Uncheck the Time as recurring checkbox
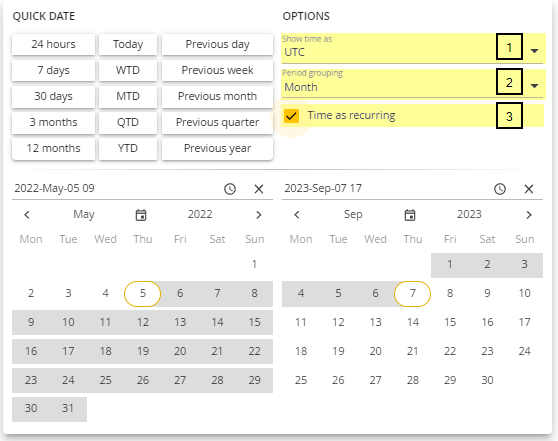The width and height of the screenshot is (558, 441). click(x=291, y=116)
